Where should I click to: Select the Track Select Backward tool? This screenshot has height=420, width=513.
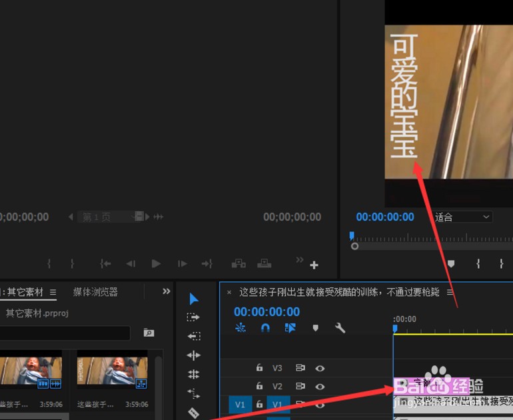pos(194,336)
